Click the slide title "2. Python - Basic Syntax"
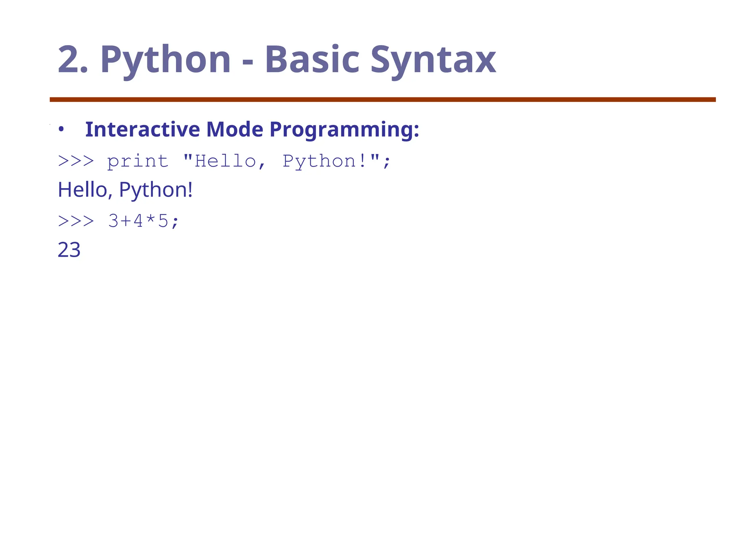The height and width of the screenshot is (560, 747). 276,59
